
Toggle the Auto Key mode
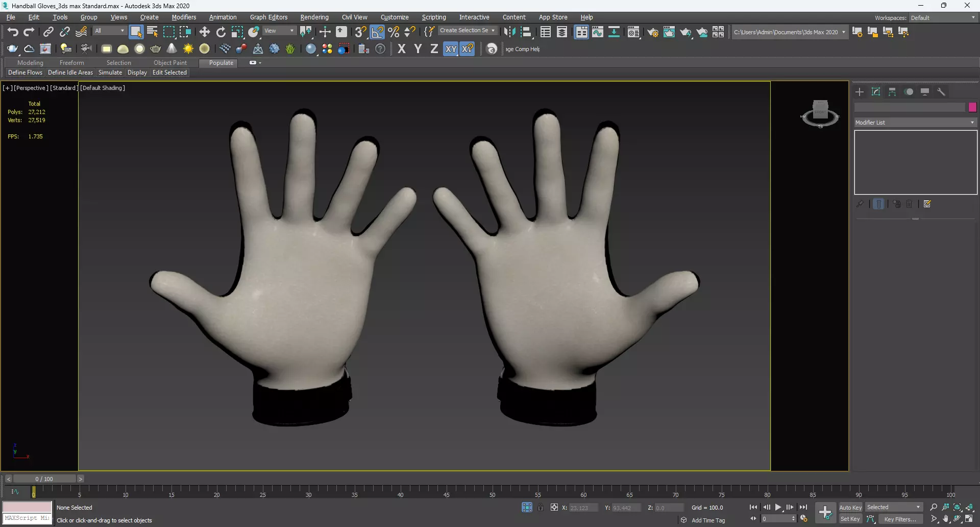pyautogui.click(x=850, y=507)
